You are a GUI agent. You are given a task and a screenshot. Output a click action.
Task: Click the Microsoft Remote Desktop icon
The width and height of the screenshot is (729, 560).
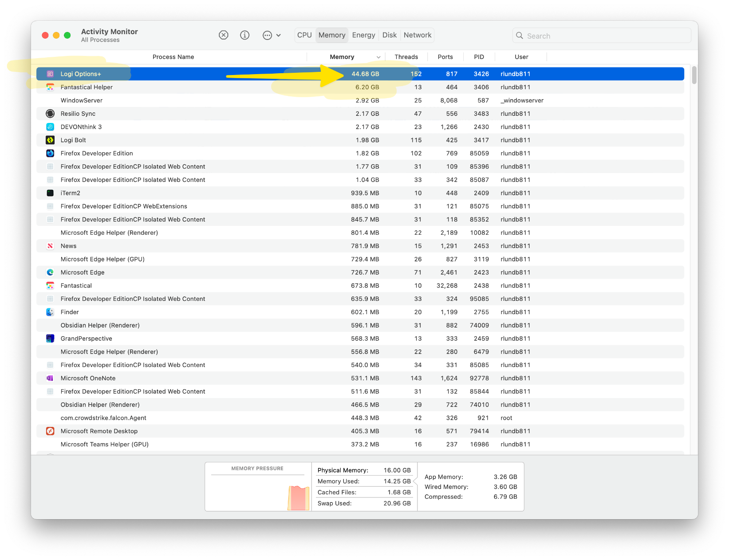(x=50, y=431)
